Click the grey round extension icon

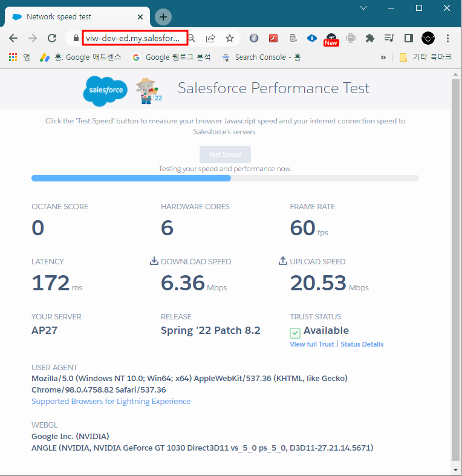tap(351, 38)
